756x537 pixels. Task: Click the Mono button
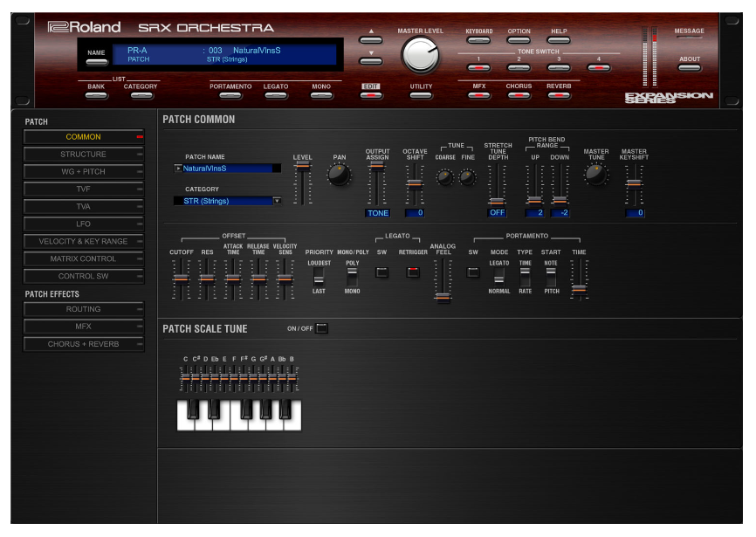321,95
